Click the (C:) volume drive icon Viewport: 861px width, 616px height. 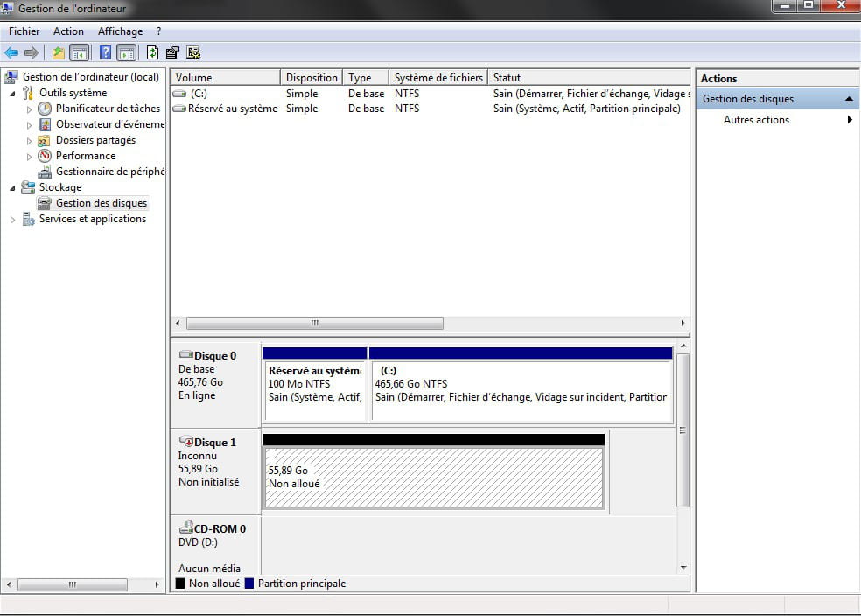[x=179, y=94]
